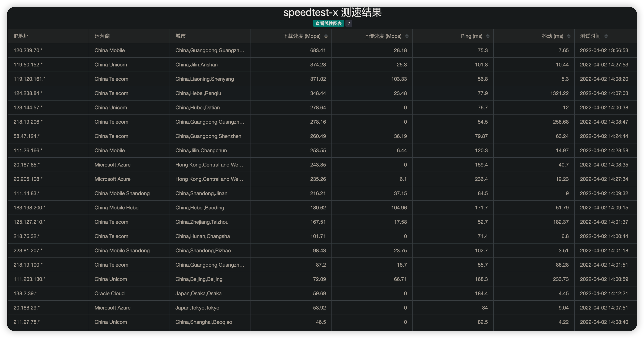Sort by 抖动 (ms) arrows
644x338 pixels.
[569, 36]
